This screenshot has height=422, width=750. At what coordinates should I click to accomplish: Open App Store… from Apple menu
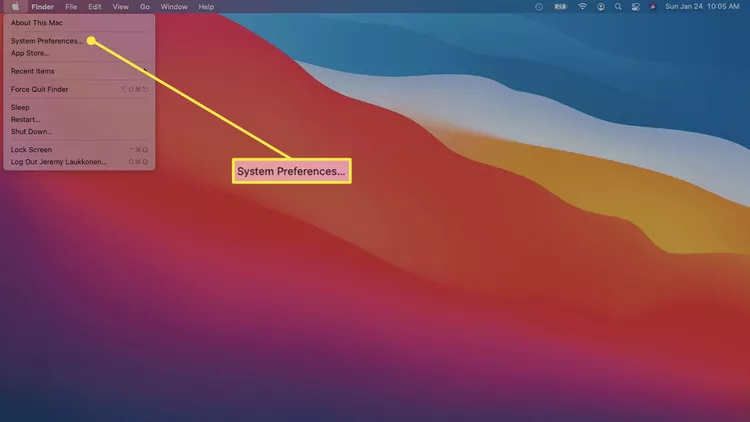pyautogui.click(x=79, y=53)
